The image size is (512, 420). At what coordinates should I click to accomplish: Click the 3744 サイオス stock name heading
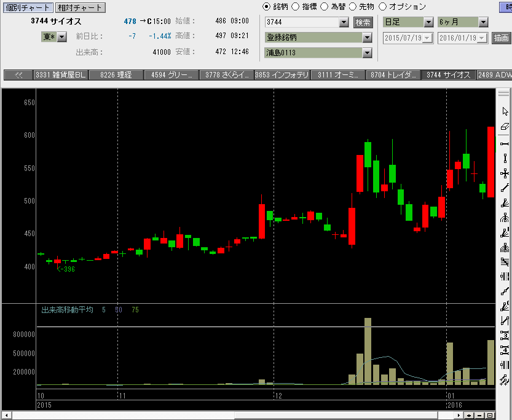56,22
